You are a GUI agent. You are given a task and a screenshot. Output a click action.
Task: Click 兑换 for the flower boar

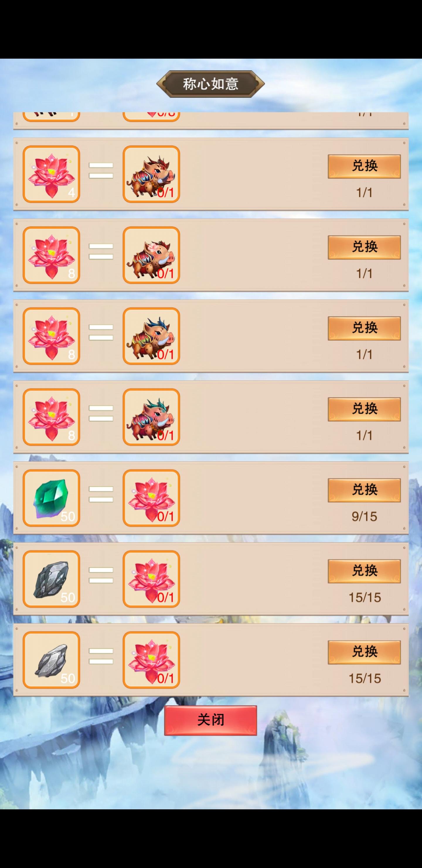364,247
